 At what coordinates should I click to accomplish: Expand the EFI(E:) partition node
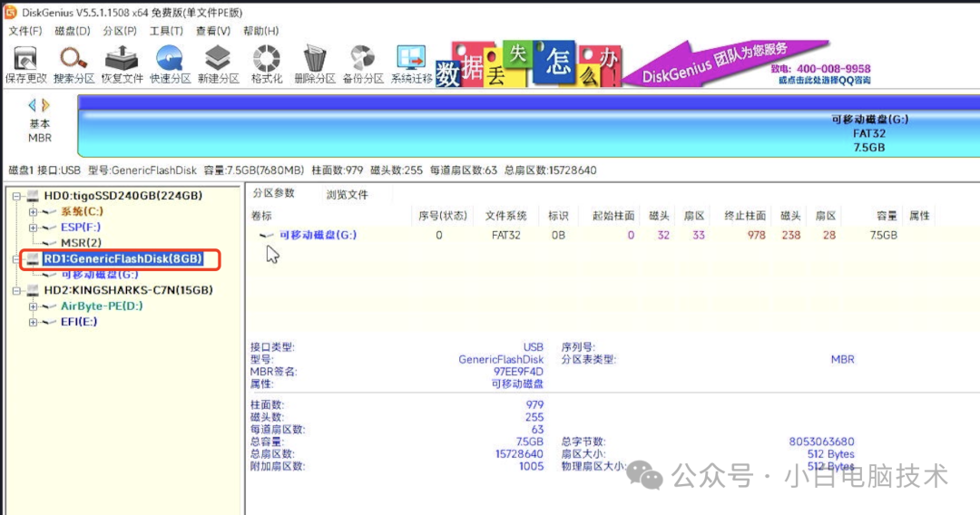click(34, 322)
